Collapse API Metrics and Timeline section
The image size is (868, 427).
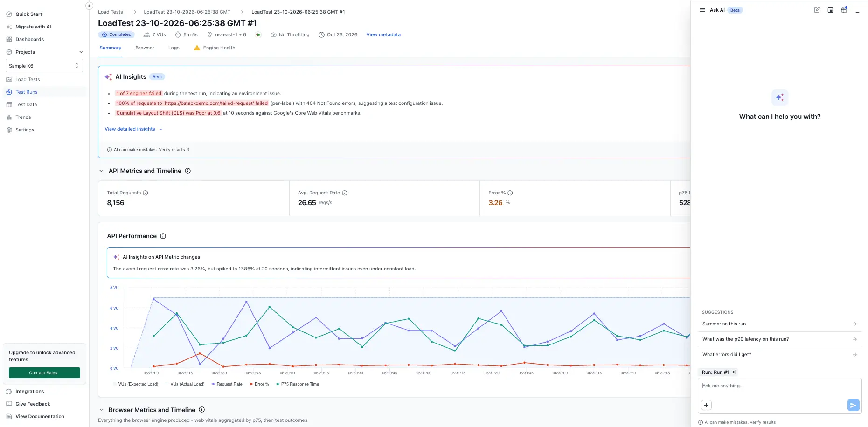pos(101,171)
